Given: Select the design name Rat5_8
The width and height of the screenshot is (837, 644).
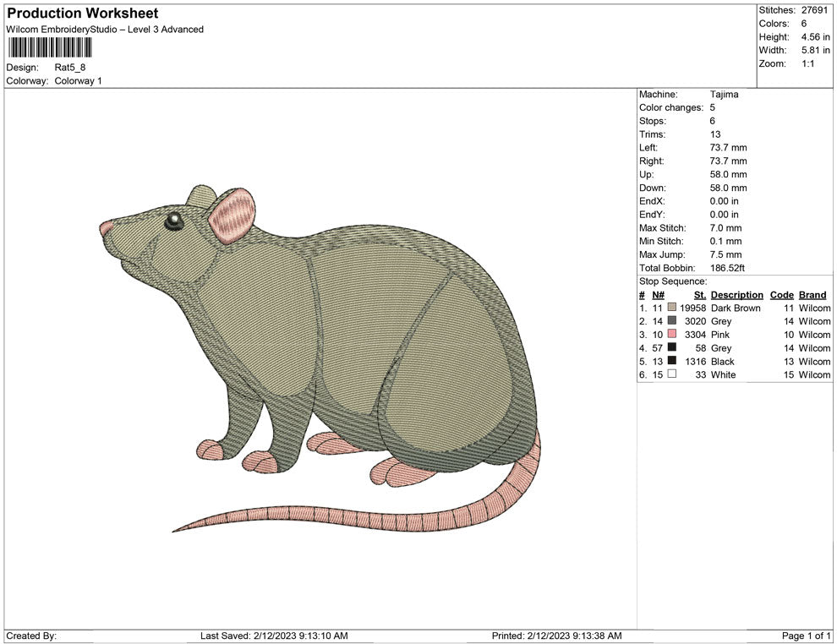Looking at the screenshot, I should click(68, 67).
